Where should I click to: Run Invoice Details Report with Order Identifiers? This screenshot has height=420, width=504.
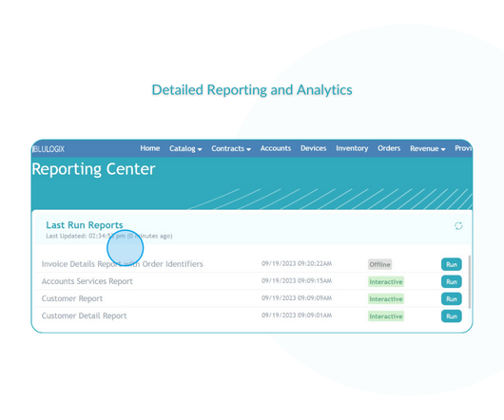[452, 264]
